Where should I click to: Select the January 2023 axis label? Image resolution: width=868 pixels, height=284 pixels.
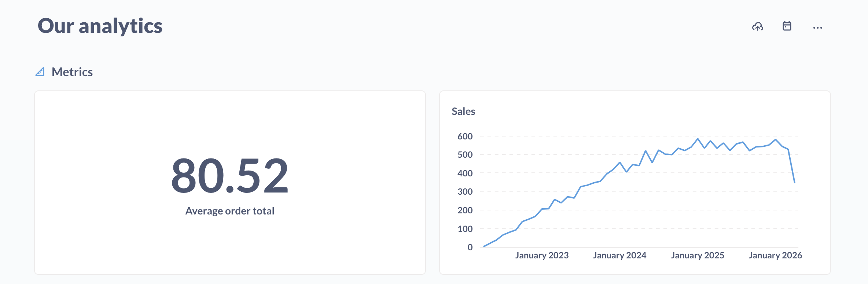[542, 255]
